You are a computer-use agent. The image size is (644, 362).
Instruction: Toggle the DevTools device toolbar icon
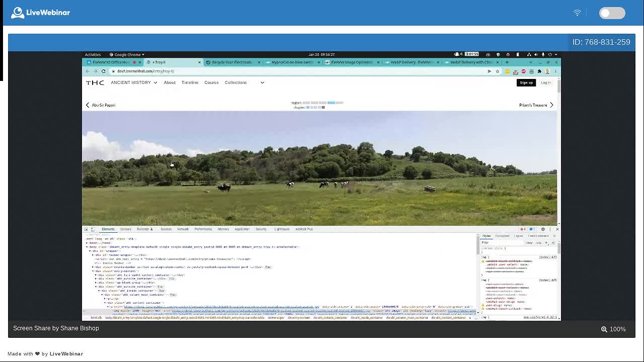[93, 229]
